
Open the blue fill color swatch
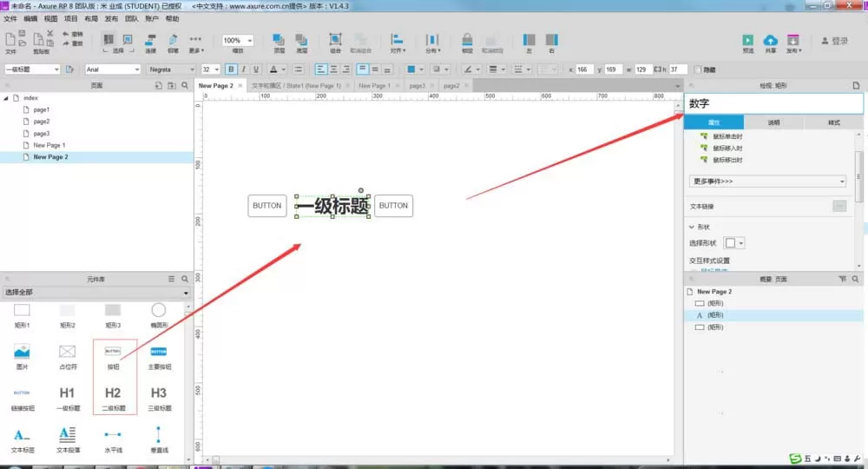click(x=411, y=69)
